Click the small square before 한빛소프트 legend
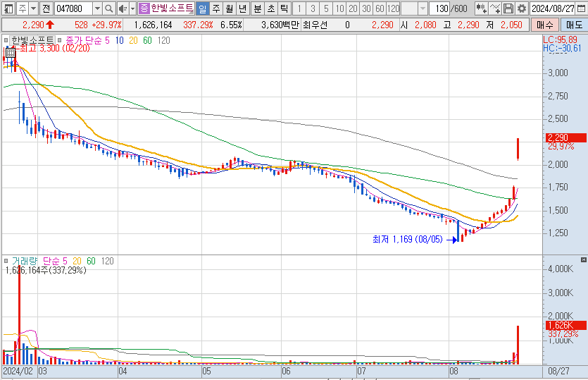Screen dimensions: 588x380 click(x=6, y=40)
